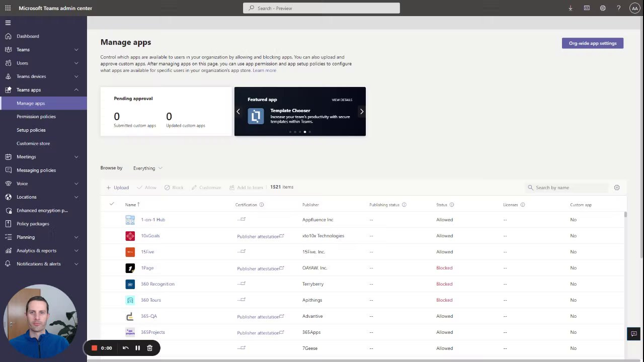This screenshot has height=362, width=644.
Task: Collapse the Teams apps section
Action: pyautogui.click(x=76, y=89)
